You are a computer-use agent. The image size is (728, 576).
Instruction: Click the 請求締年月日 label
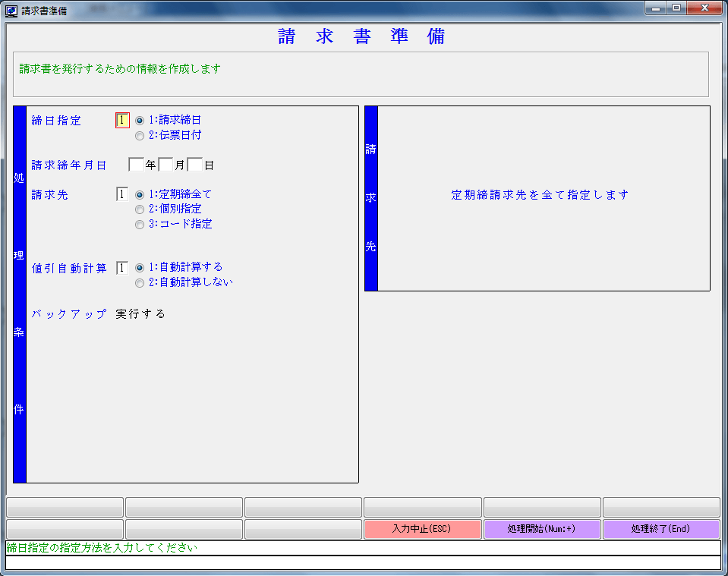[x=69, y=165]
